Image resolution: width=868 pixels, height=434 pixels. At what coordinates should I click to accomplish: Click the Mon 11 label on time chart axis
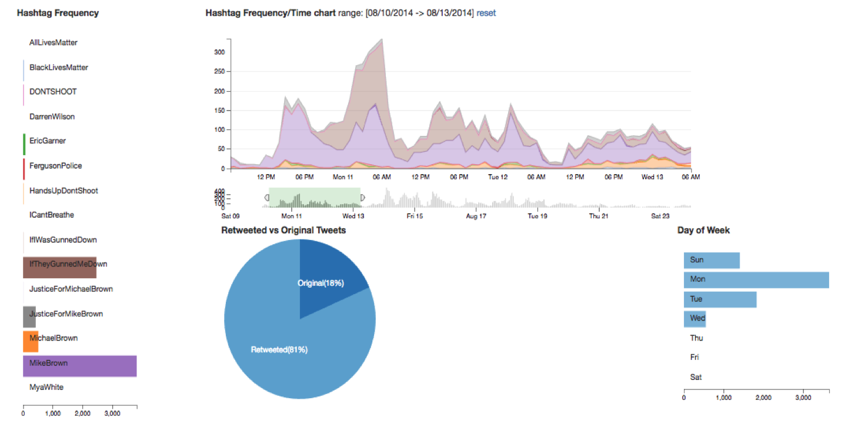[x=343, y=176]
